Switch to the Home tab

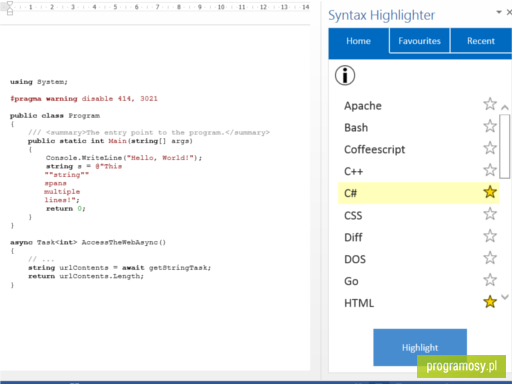(x=359, y=41)
